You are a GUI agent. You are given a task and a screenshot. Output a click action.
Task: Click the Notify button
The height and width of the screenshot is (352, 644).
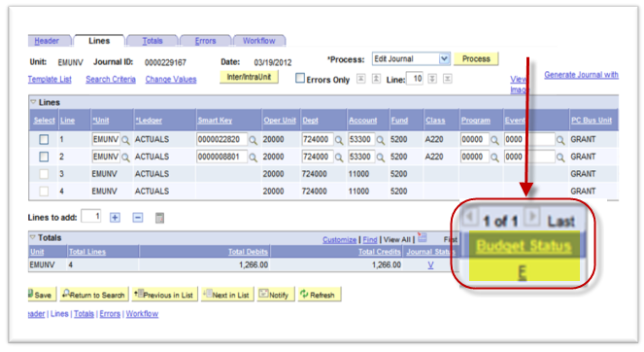pyautogui.click(x=276, y=295)
